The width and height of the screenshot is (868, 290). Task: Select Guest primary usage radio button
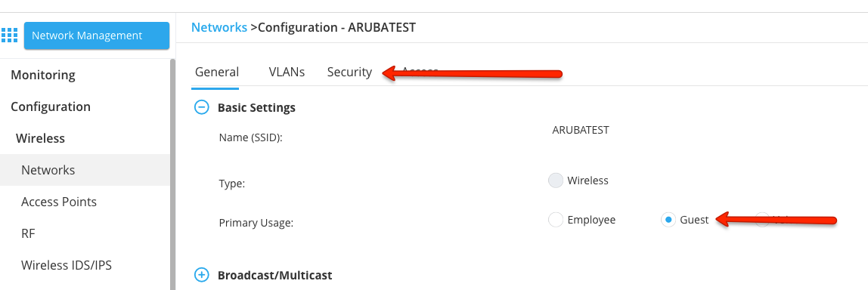coord(668,220)
